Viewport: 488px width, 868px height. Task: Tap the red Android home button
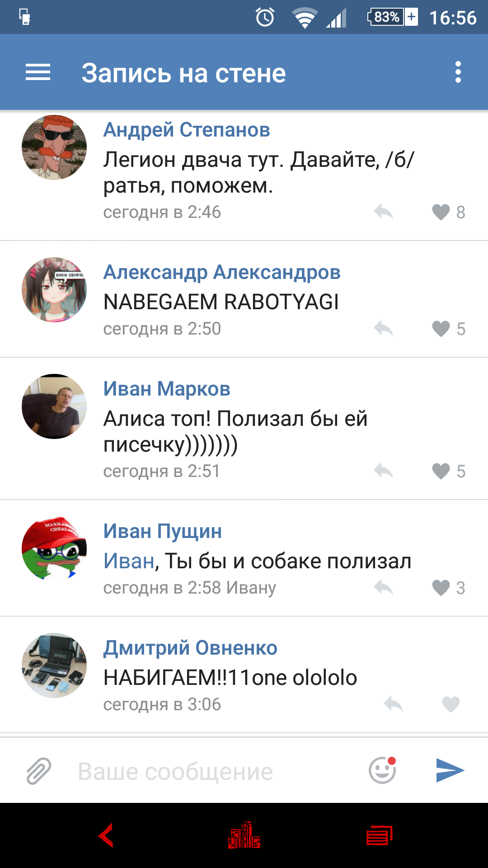point(244,835)
